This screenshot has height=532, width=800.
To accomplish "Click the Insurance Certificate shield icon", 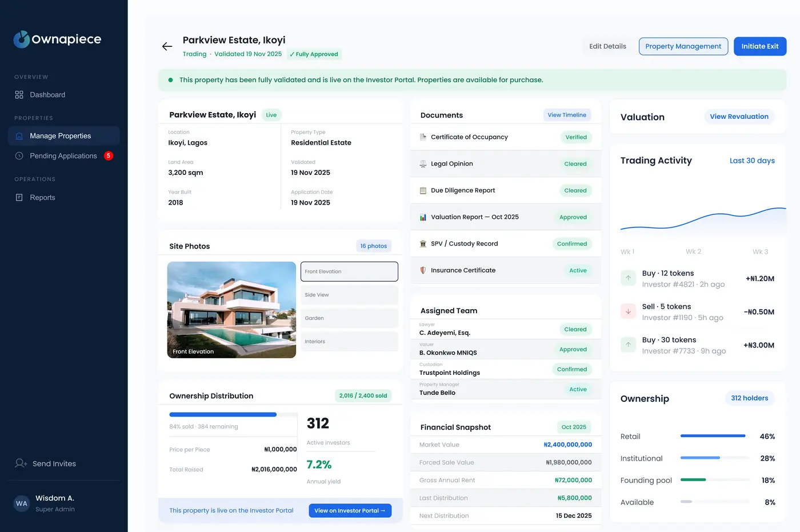I will click(x=423, y=270).
